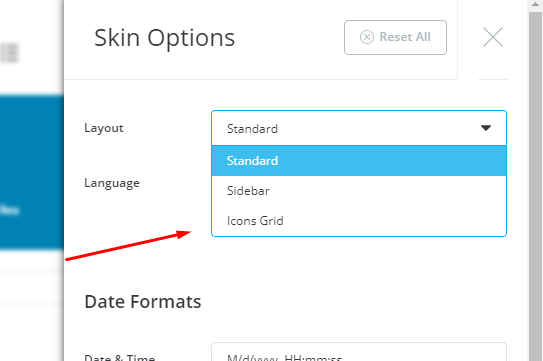Pick the Icons Grid layout option
The height and width of the screenshot is (361, 543).
pos(359,221)
